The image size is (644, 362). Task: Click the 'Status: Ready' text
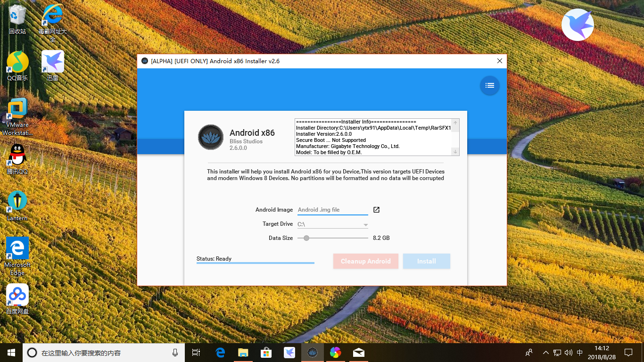[x=214, y=259]
